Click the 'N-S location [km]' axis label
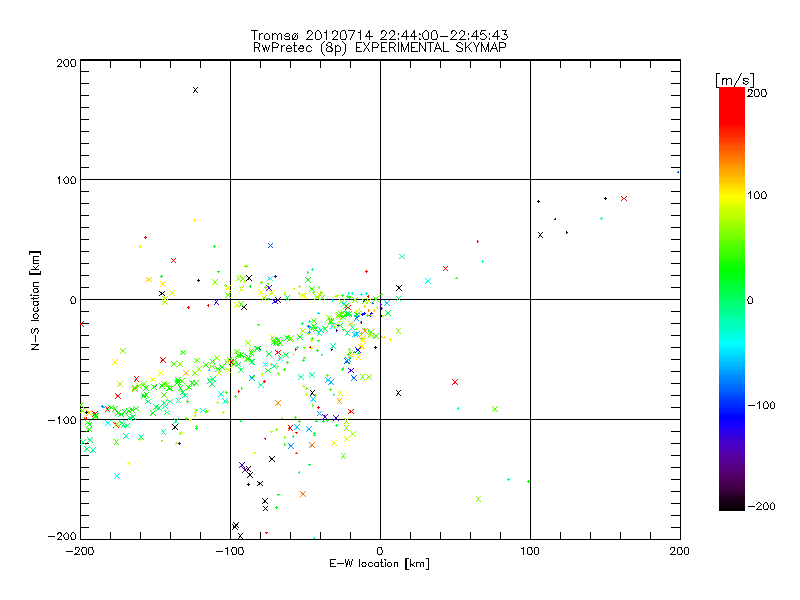This screenshot has height=600, width=800. point(35,300)
